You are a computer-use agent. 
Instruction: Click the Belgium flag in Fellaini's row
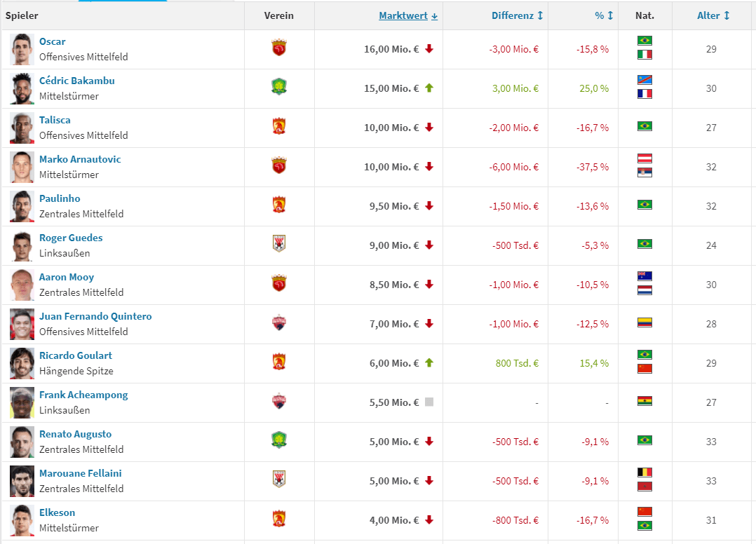(644, 472)
